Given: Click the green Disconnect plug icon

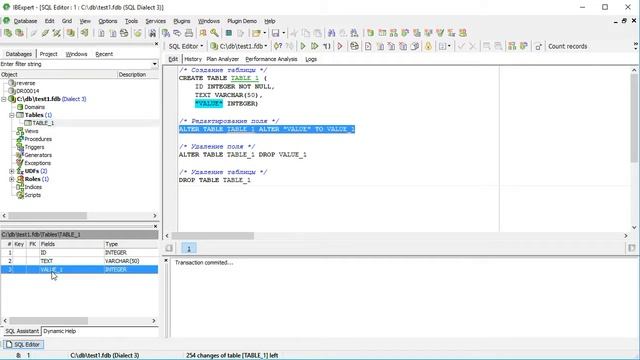Looking at the screenshot, I should [45, 33].
